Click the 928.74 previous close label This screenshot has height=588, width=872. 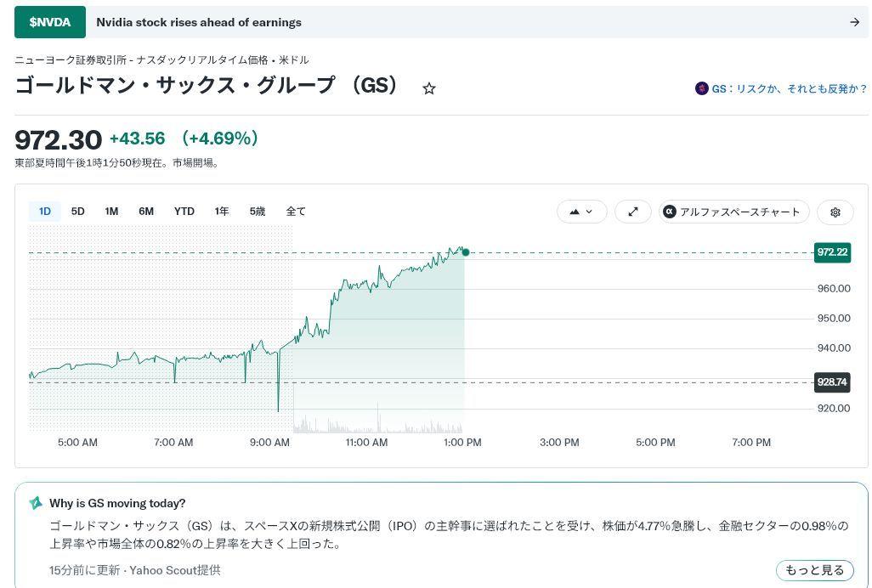(x=832, y=382)
